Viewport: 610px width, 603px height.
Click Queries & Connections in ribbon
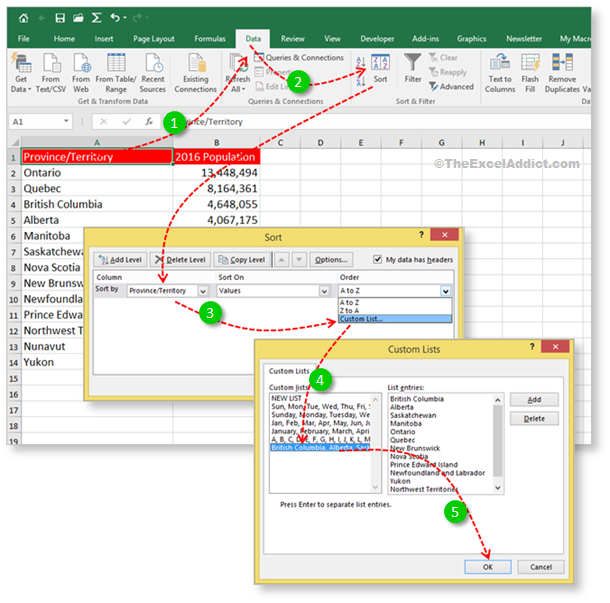click(x=299, y=58)
